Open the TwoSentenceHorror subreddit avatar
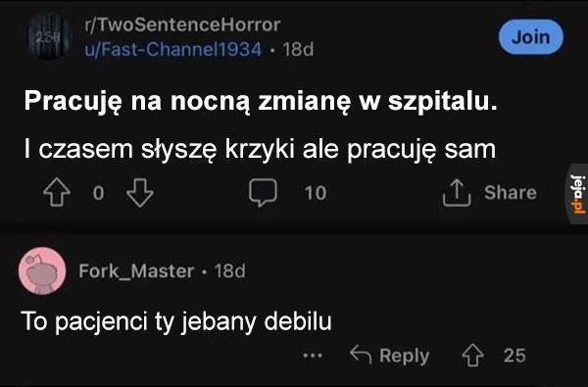The image size is (588, 387). pos(49,36)
